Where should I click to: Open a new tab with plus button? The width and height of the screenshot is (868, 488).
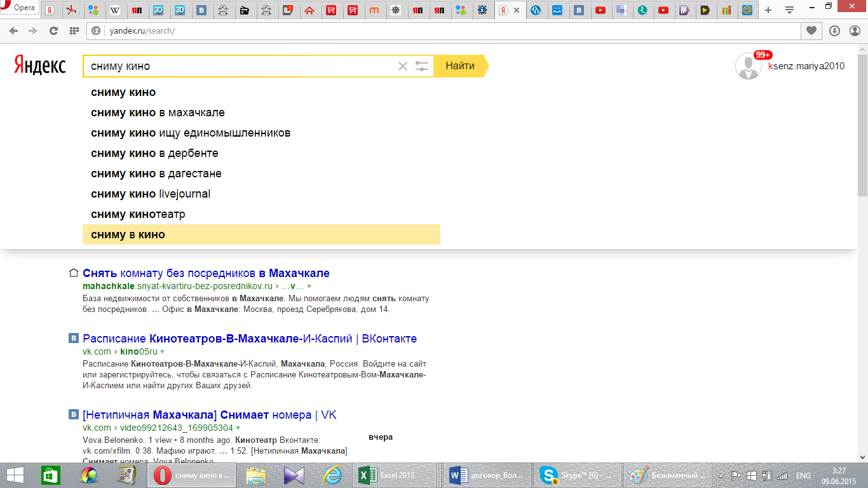768,10
